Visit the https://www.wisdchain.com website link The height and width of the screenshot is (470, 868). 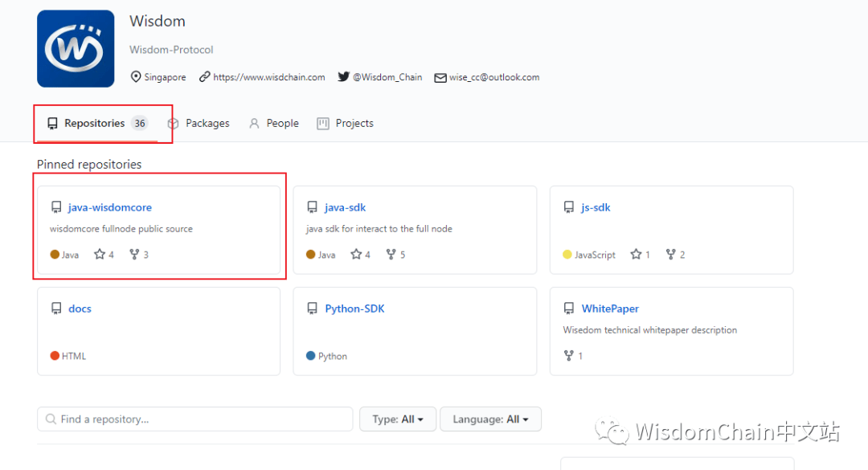pos(269,77)
